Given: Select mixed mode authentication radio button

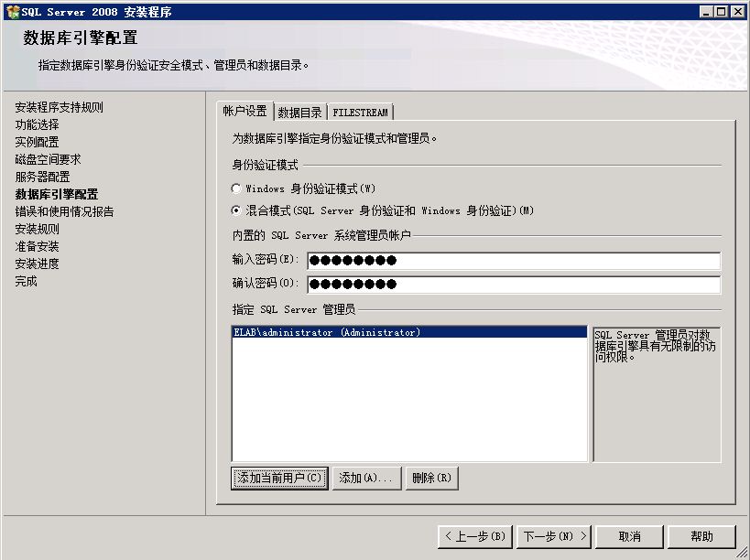Looking at the screenshot, I should pyautogui.click(x=236, y=210).
